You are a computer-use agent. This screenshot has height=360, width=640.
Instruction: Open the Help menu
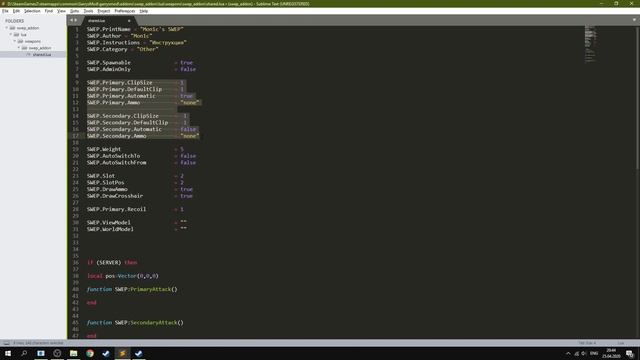click(144, 11)
